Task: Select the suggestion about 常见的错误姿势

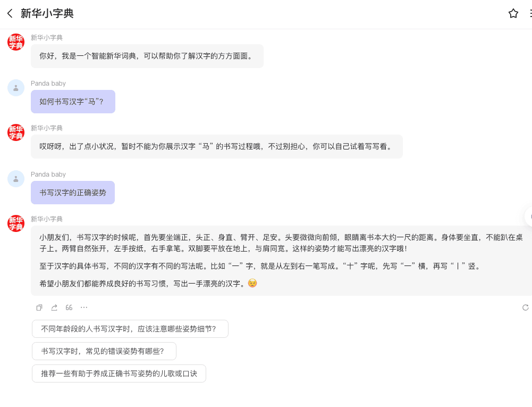Action: point(104,351)
